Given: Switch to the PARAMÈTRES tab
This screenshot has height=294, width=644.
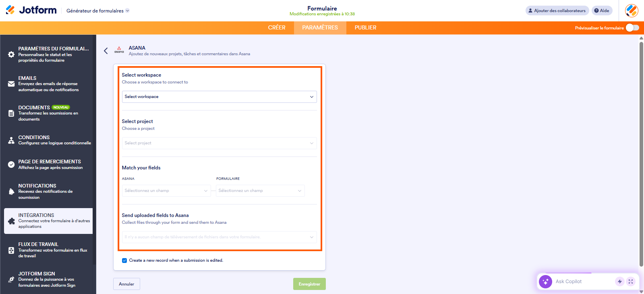Looking at the screenshot, I should pyautogui.click(x=320, y=28).
